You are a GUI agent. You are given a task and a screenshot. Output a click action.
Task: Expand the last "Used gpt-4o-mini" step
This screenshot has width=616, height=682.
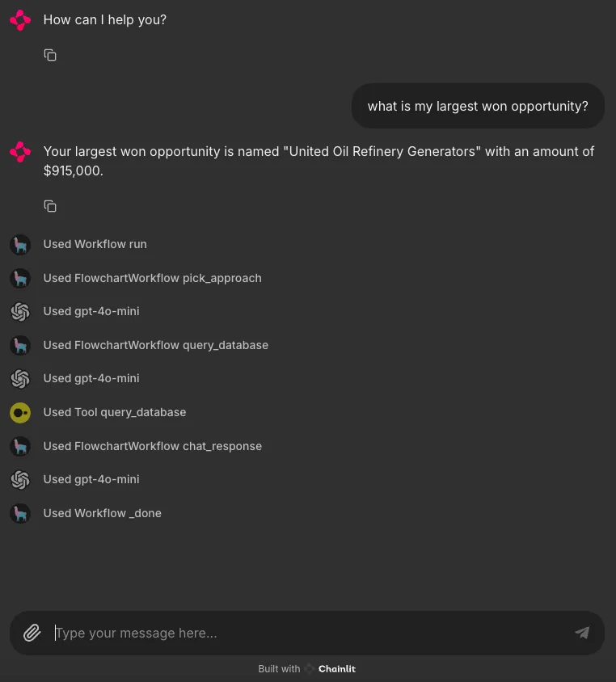click(x=91, y=479)
